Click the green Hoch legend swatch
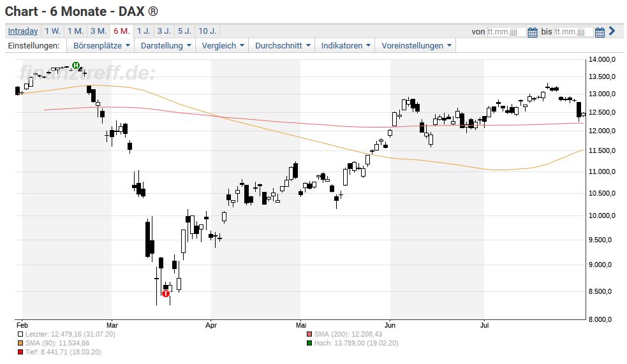Viewport: 627px width, 364px height. [309, 343]
